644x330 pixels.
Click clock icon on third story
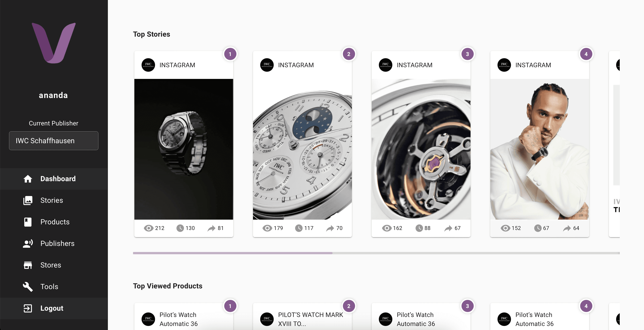pyautogui.click(x=419, y=228)
